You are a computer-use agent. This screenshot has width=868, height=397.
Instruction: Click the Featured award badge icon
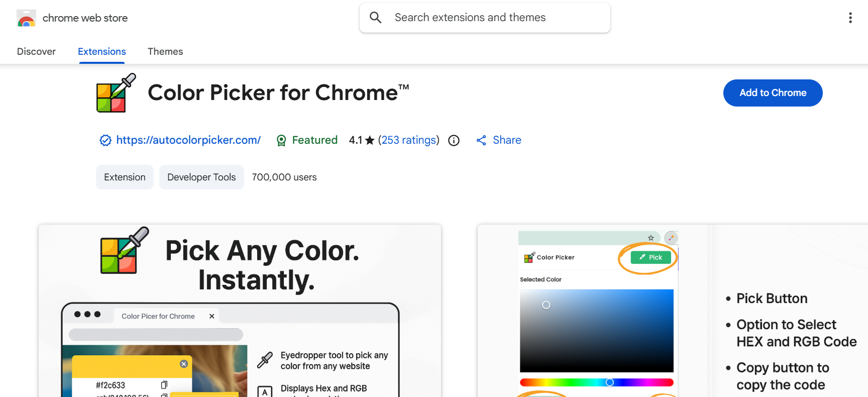pos(281,140)
